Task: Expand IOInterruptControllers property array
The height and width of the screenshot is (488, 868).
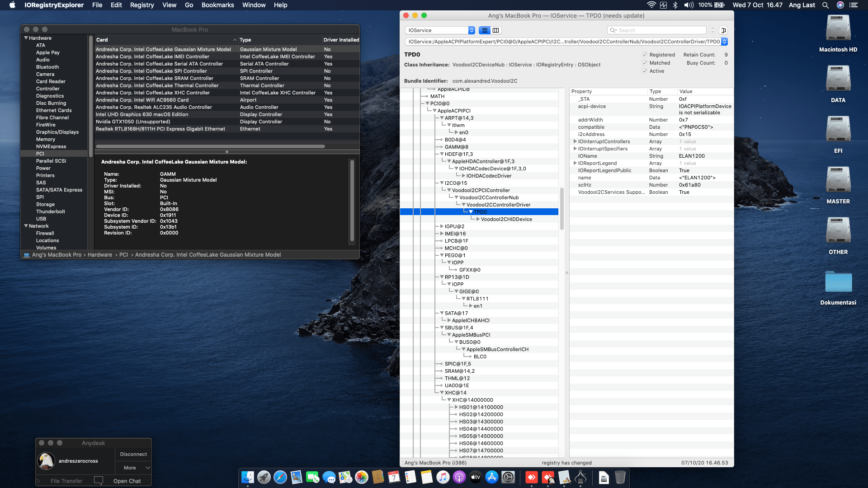Action: [x=575, y=141]
